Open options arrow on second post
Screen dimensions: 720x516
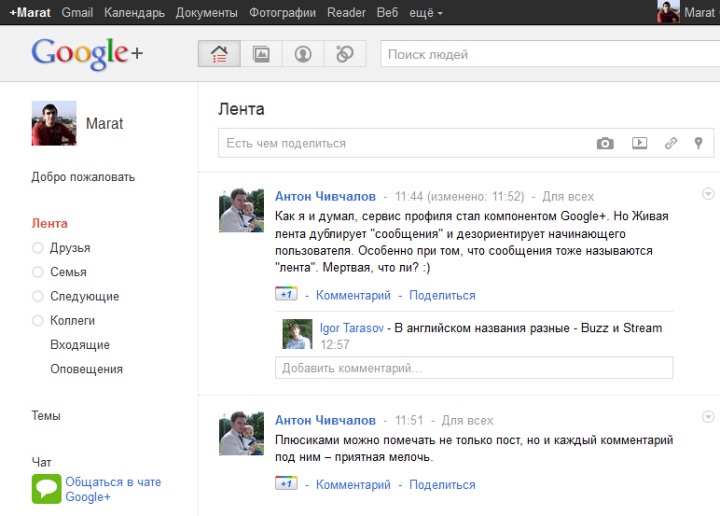(708, 417)
